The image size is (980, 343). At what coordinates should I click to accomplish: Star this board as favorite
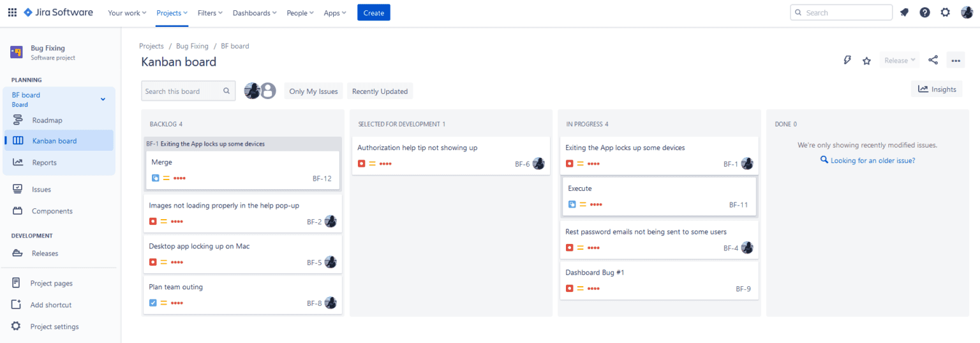click(x=866, y=61)
